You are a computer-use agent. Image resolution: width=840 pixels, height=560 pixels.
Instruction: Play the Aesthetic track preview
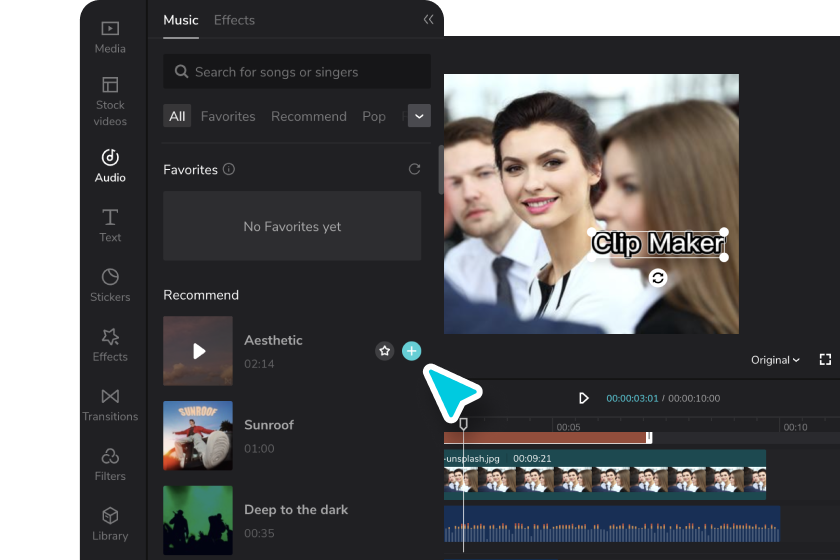[198, 351]
